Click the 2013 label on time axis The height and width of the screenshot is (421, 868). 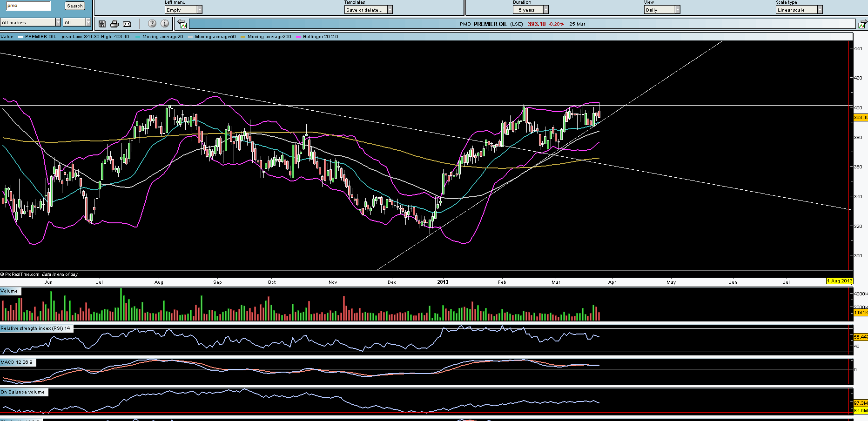pos(443,282)
